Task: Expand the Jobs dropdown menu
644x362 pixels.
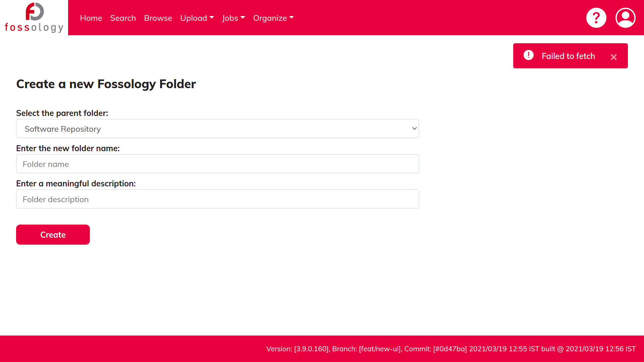Action: tap(233, 18)
